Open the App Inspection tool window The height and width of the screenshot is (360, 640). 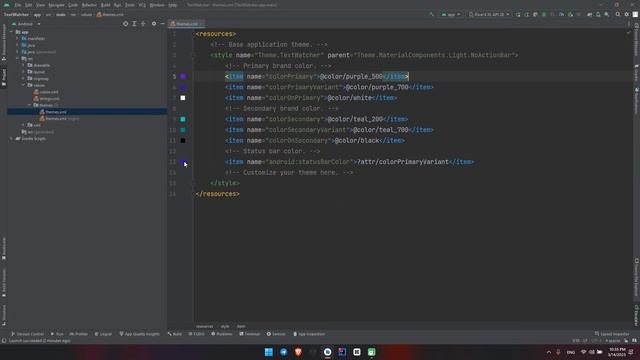309,334
